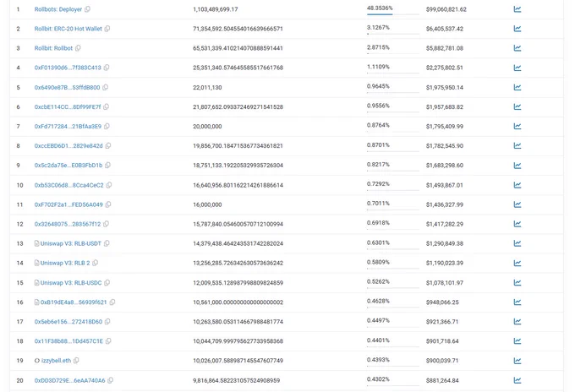The height and width of the screenshot is (392, 575).
Task: Open address 0x32648075...283567f12
Action: tap(68, 224)
